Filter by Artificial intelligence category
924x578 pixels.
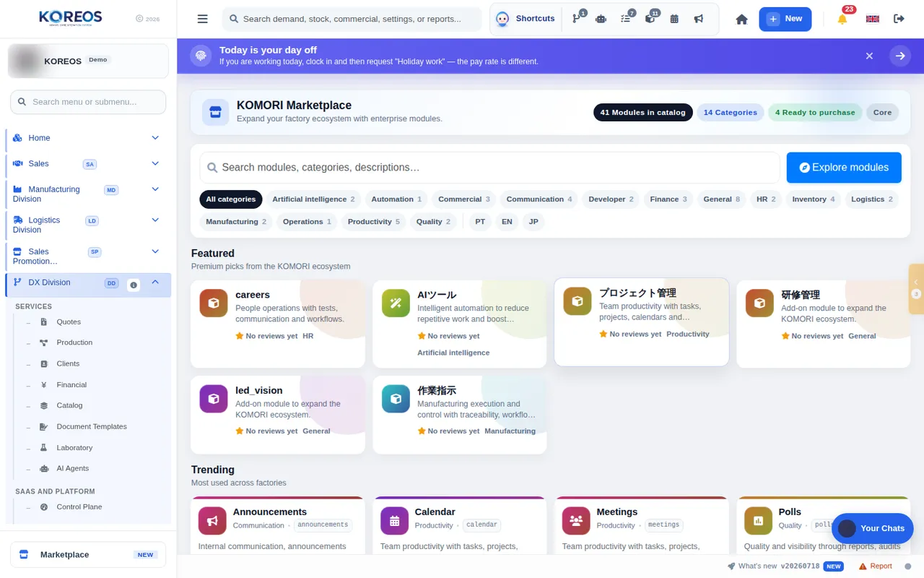tap(313, 199)
